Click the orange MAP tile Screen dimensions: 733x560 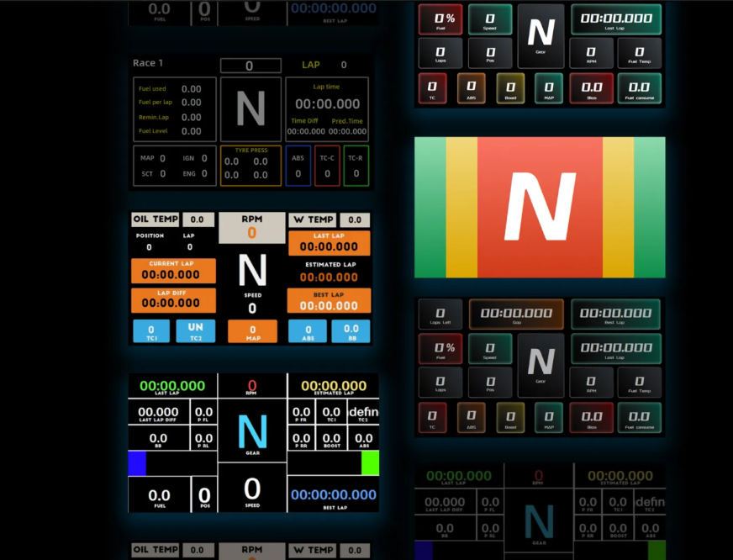(252, 331)
